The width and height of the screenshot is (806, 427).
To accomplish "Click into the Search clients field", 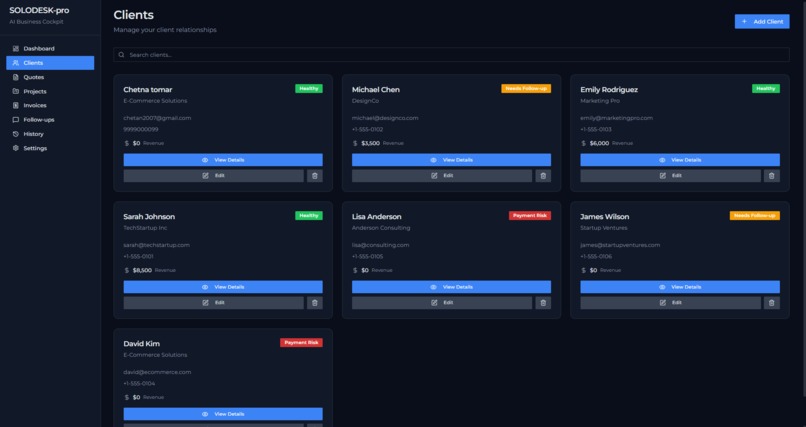I will [451, 54].
